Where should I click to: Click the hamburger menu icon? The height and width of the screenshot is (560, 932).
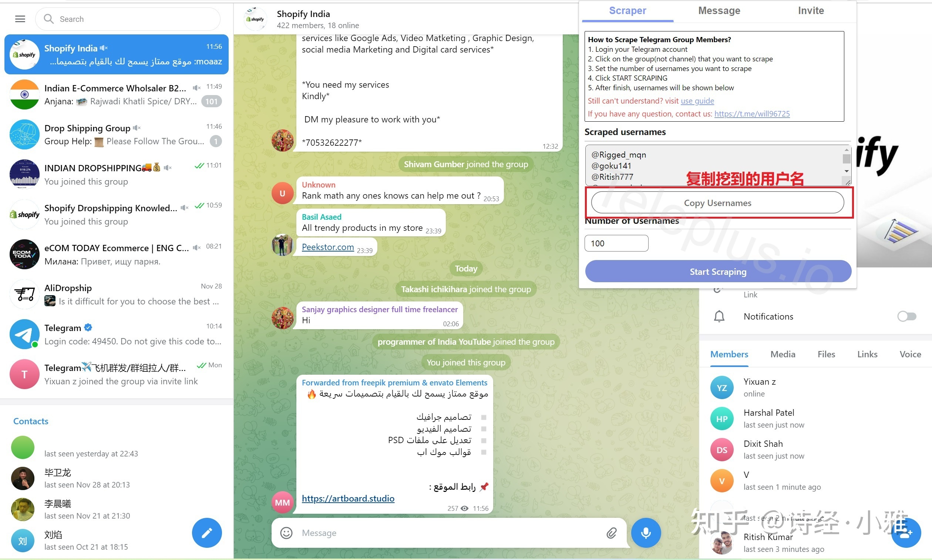pos(20,18)
